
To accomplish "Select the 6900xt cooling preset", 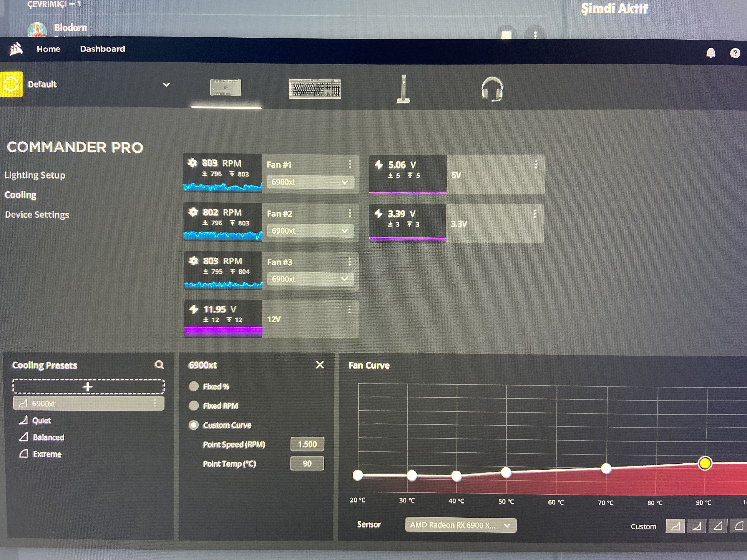I will [x=89, y=403].
